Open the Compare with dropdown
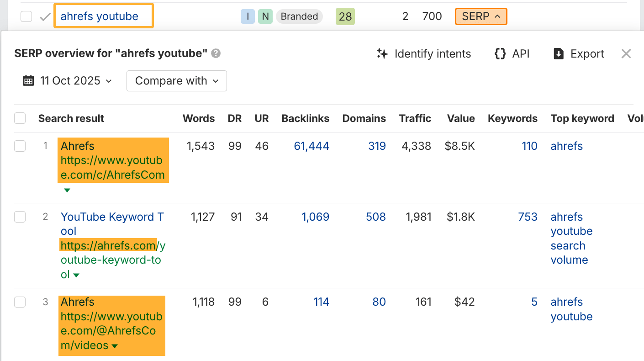The width and height of the screenshot is (644, 361). click(176, 80)
